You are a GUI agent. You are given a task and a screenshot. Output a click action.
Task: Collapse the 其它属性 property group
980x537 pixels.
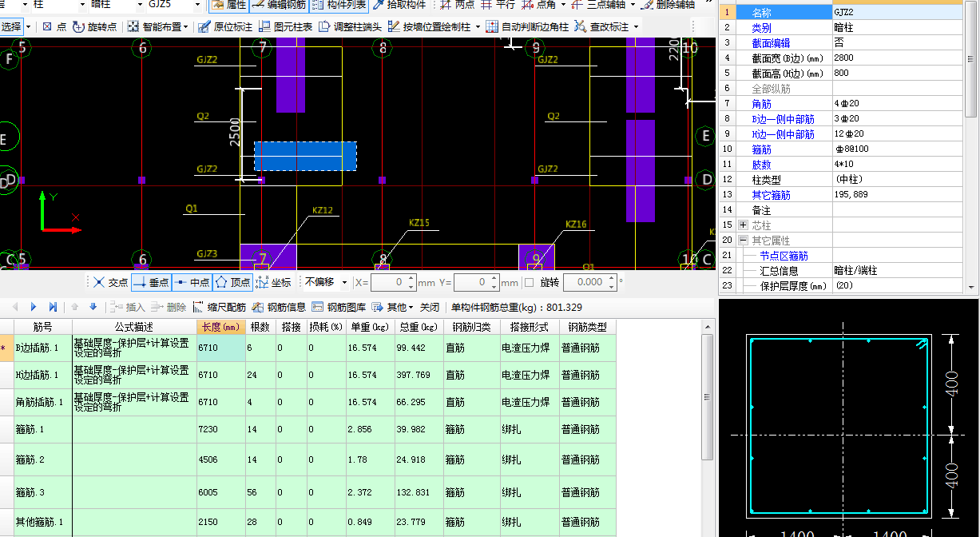click(x=743, y=241)
